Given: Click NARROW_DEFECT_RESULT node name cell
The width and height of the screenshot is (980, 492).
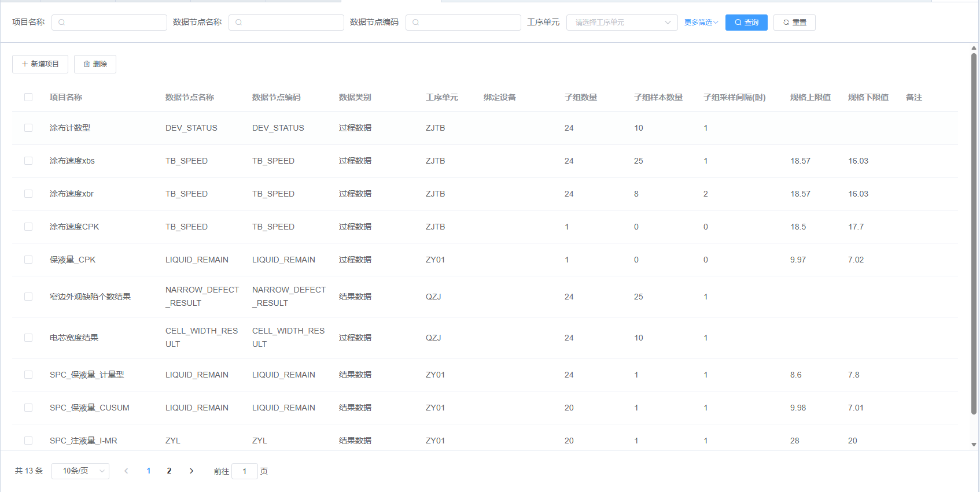Looking at the screenshot, I should [x=202, y=297].
